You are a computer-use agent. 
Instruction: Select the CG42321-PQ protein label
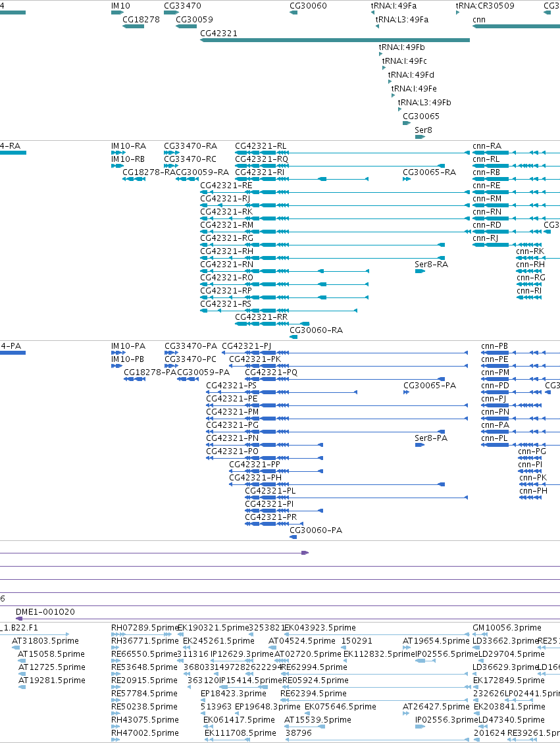[x=271, y=372]
